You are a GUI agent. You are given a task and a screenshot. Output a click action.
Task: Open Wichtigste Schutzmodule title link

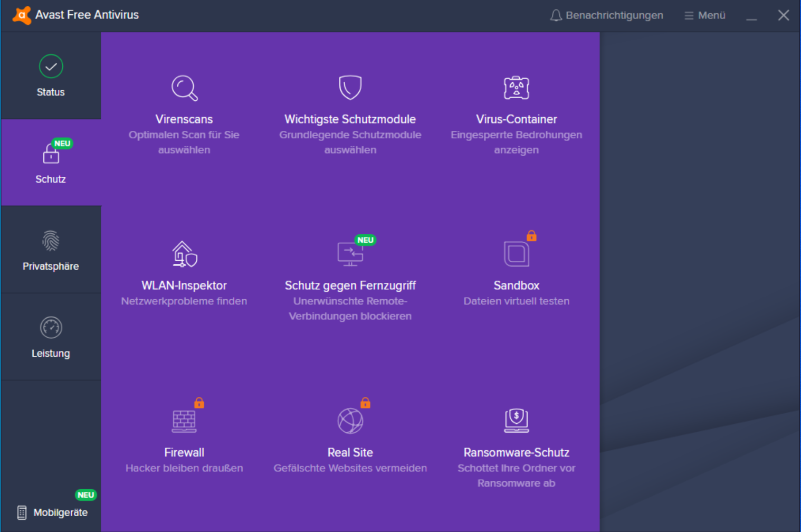[x=350, y=119]
